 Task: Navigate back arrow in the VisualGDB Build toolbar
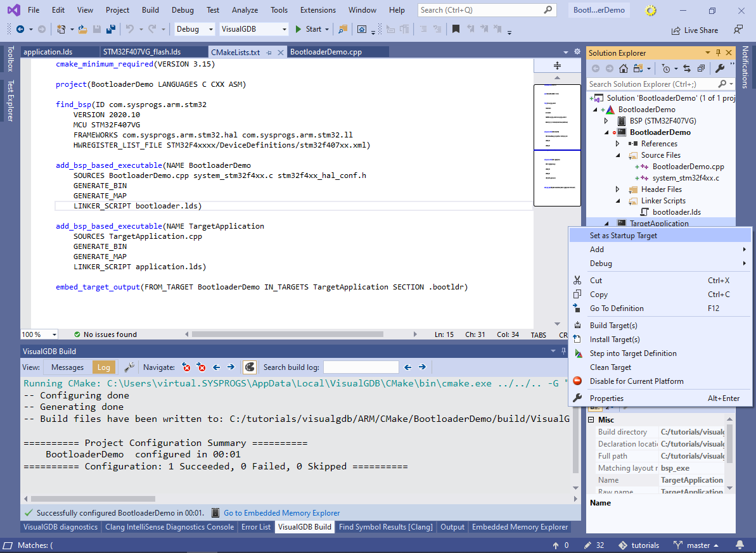(x=217, y=367)
